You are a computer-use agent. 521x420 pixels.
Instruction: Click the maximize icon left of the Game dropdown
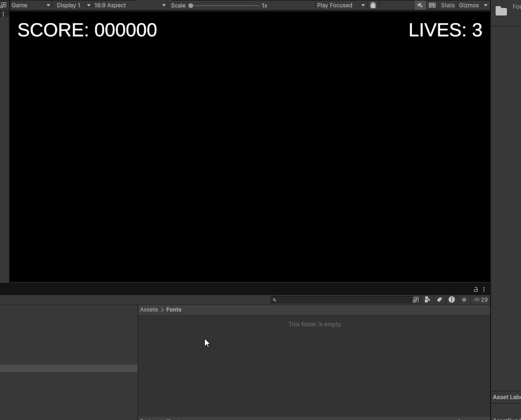tap(3, 5)
